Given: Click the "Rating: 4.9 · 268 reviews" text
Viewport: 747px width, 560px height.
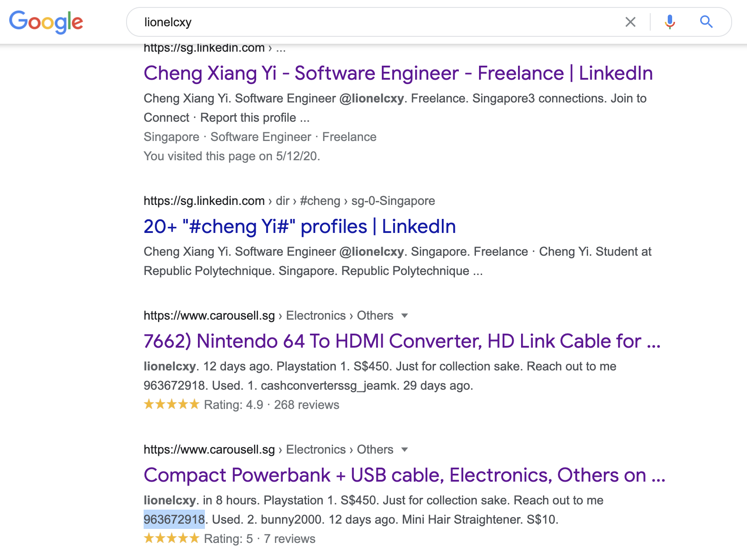Looking at the screenshot, I should [x=271, y=405].
